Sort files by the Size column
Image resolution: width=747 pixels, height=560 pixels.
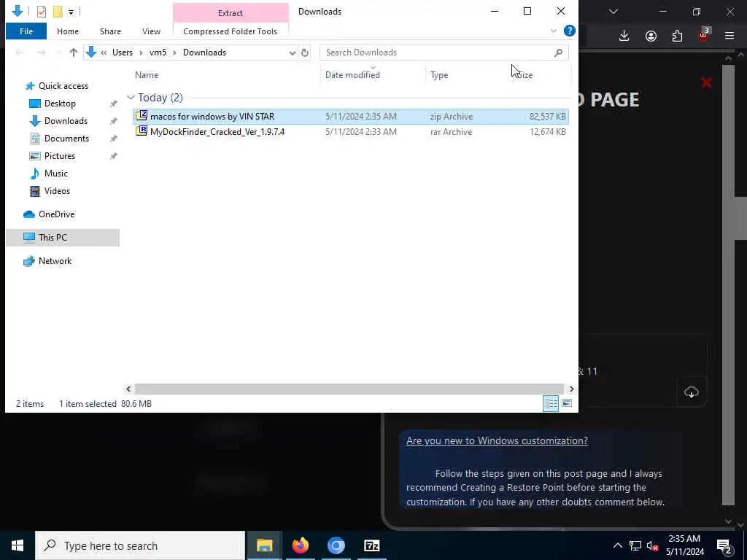point(524,75)
